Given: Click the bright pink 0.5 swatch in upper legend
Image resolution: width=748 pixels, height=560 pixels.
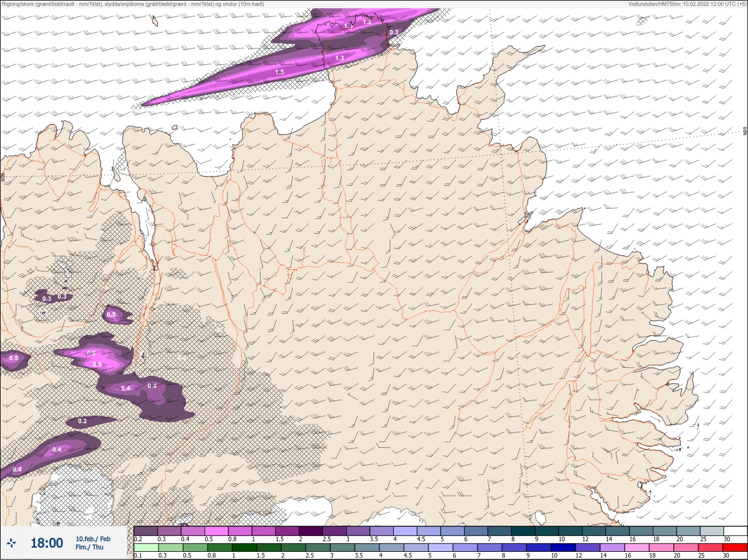Looking at the screenshot, I should coord(216,531).
